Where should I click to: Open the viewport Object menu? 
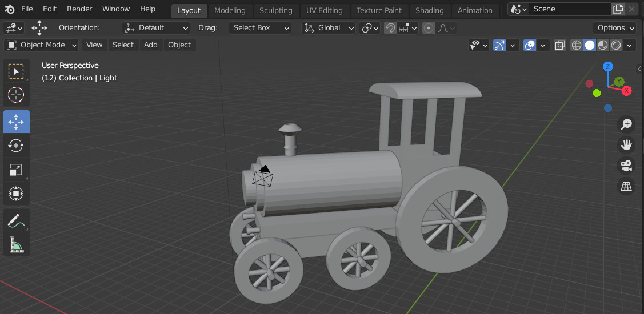click(179, 45)
